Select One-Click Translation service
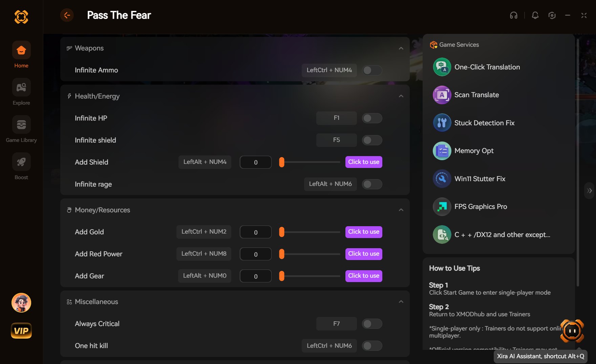 [x=487, y=67]
